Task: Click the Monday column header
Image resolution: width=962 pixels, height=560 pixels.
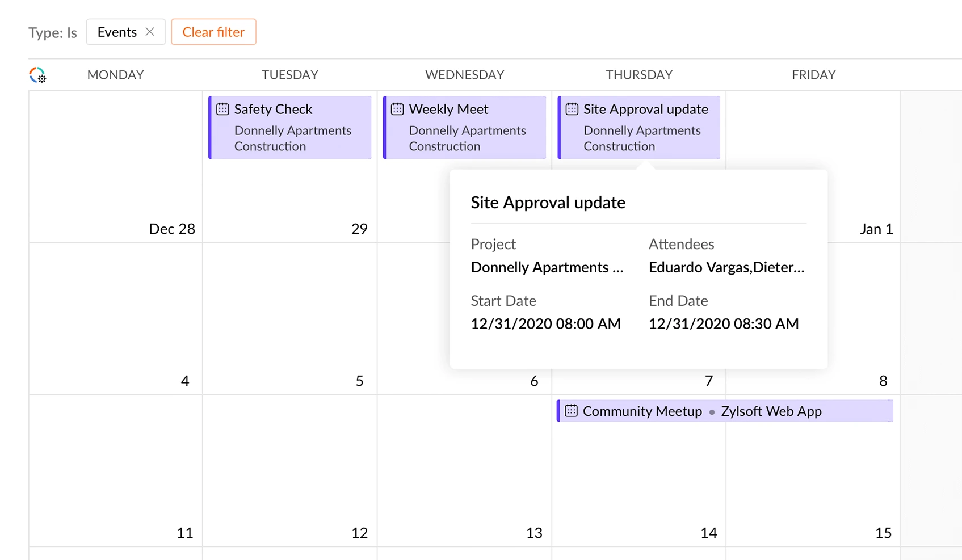Action: click(x=115, y=75)
